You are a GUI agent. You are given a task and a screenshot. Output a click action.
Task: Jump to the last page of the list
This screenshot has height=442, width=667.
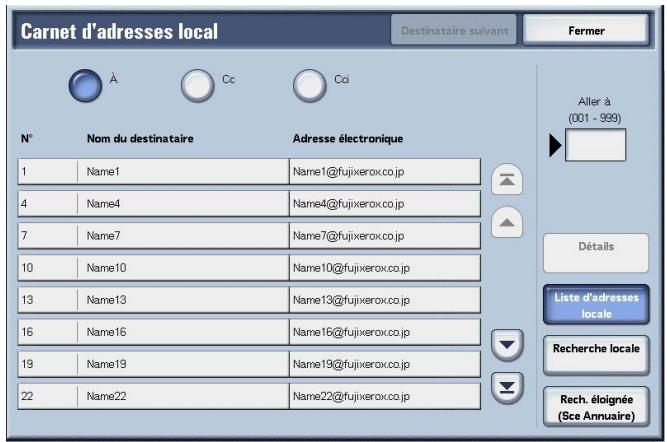click(507, 388)
